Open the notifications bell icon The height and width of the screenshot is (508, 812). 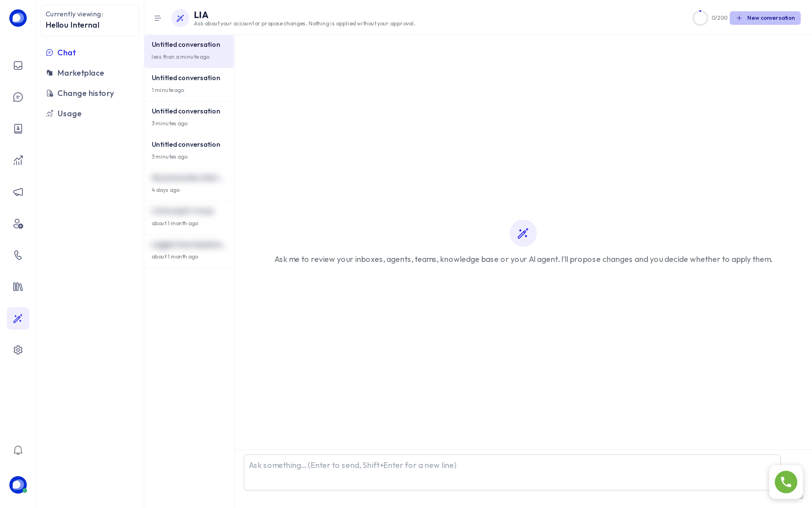click(x=18, y=450)
